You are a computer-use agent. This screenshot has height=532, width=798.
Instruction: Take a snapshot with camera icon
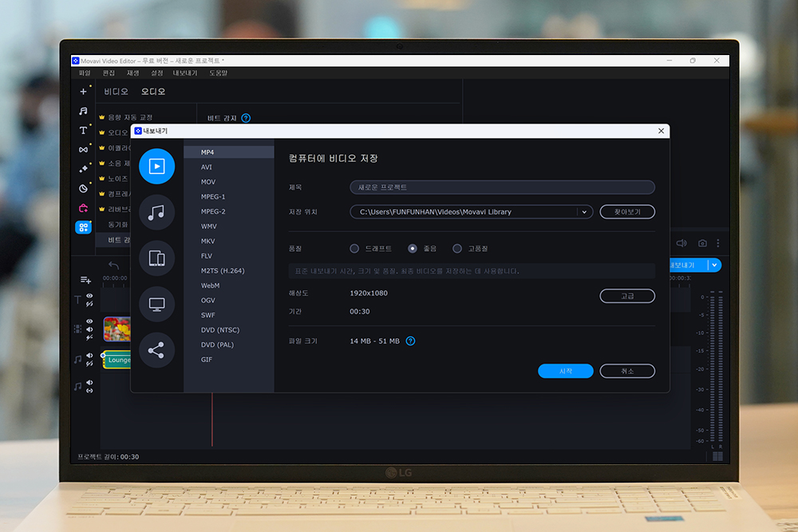click(x=702, y=243)
